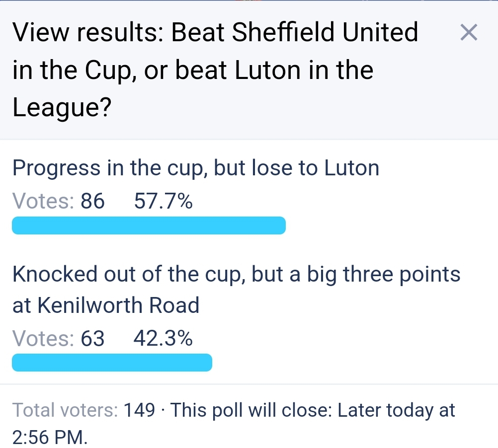Close the poll results dialog
Viewport: 498px width, 448px height.
pyautogui.click(x=469, y=32)
